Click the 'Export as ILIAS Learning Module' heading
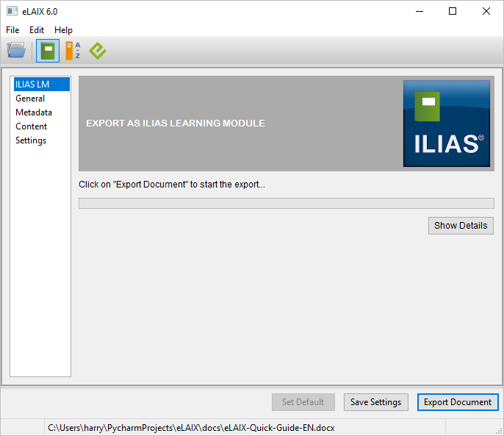This screenshot has height=436, width=504. pos(175,124)
